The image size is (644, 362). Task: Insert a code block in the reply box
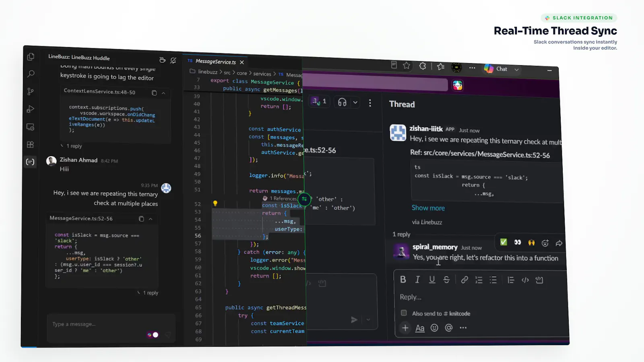click(x=539, y=280)
